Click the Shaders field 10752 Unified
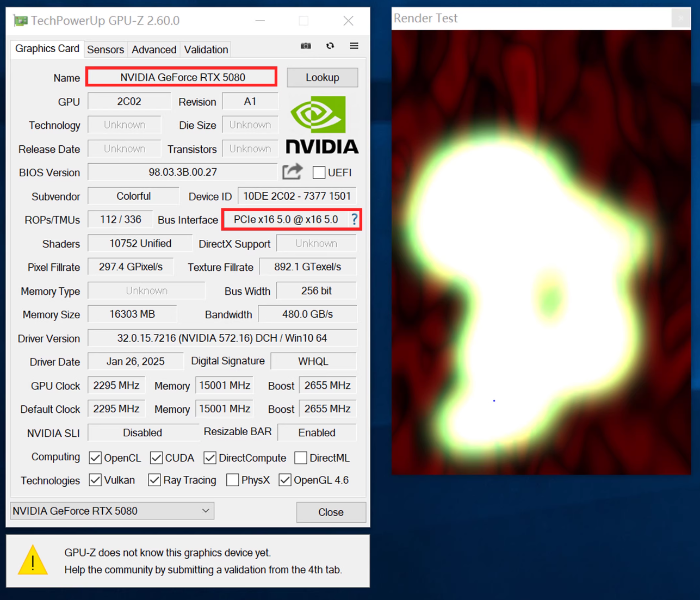Image resolution: width=700 pixels, height=600 pixels. click(x=140, y=244)
